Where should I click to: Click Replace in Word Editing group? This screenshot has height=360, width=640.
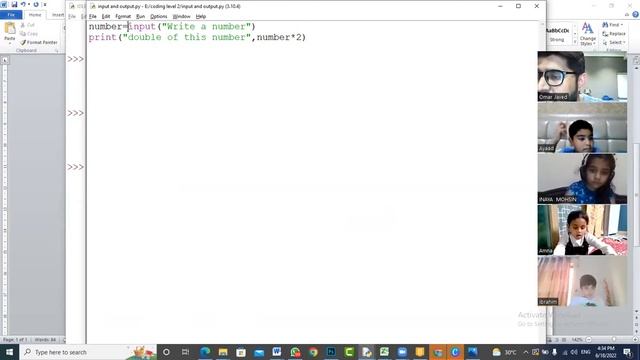614,34
